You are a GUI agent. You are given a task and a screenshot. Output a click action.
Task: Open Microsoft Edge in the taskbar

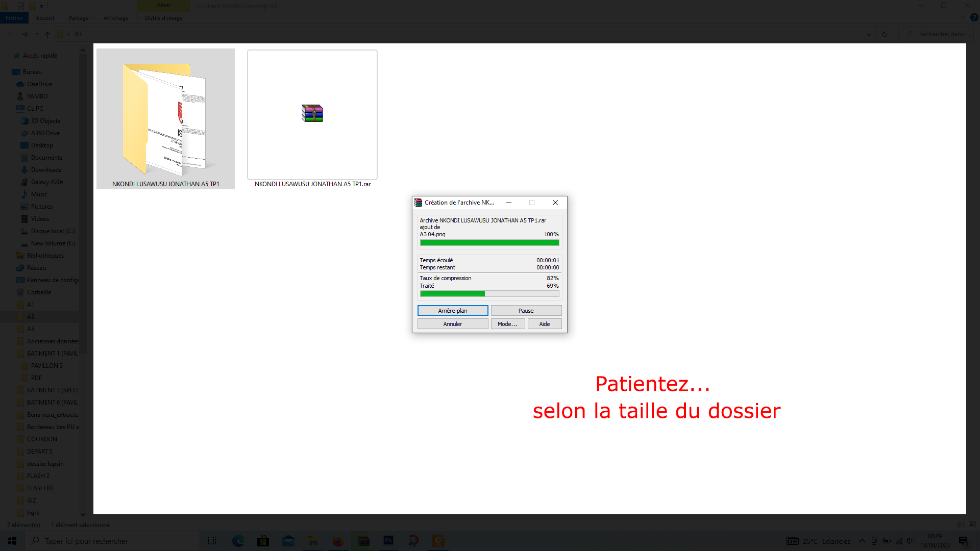pyautogui.click(x=238, y=541)
